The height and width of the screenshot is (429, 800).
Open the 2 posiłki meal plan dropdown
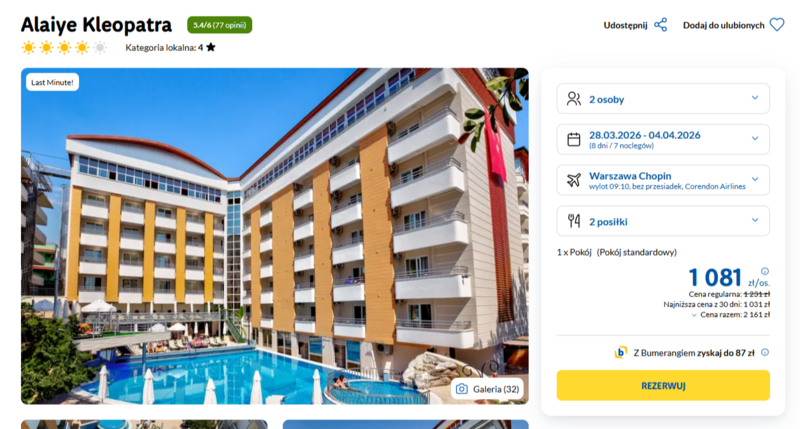[663, 221]
